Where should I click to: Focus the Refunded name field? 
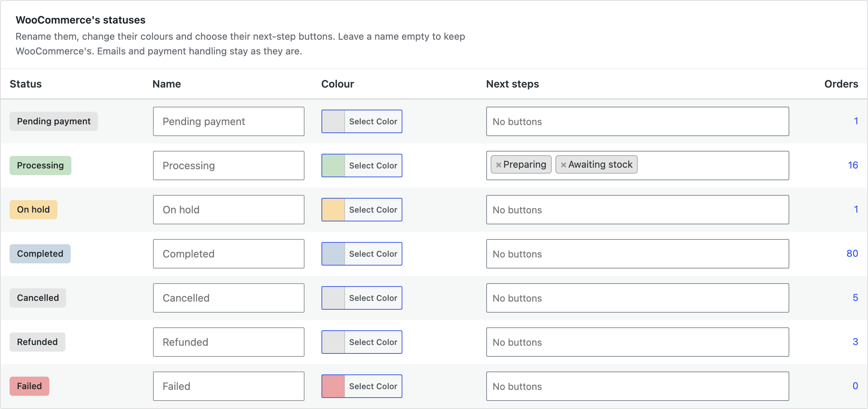[x=229, y=342]
